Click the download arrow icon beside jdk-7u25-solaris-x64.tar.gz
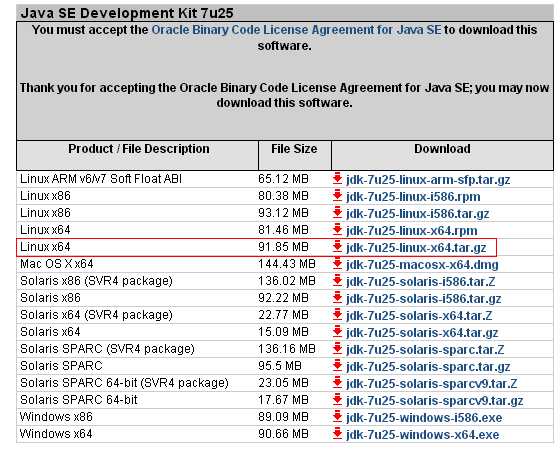This screenshot has width=560, height=451. click(x=337, y=331)
